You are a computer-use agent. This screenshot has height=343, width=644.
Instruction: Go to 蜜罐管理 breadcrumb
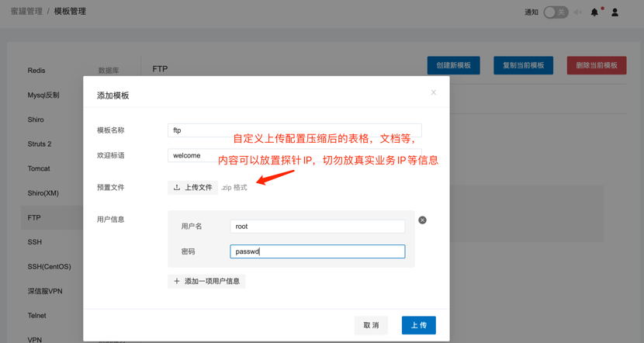click(x=26, y=12)
